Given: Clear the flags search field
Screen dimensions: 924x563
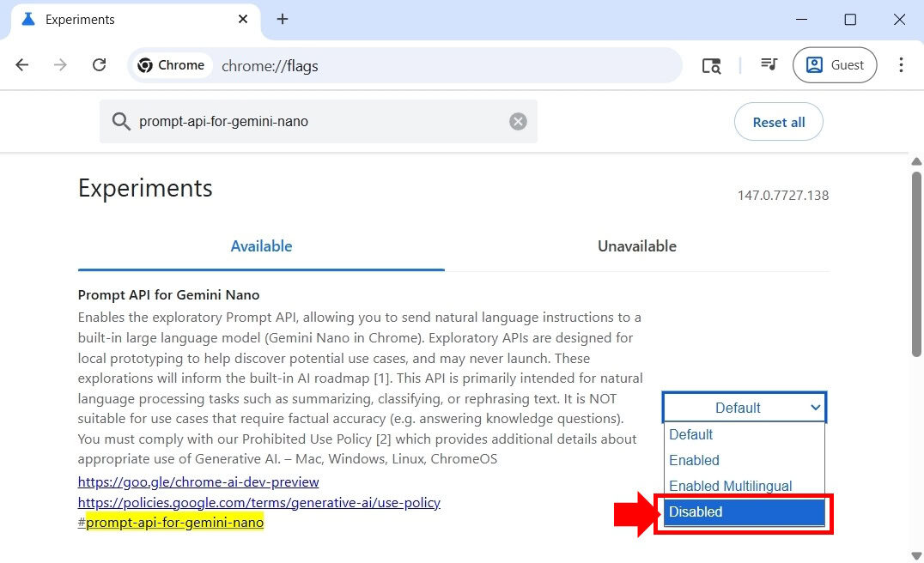Looking at the screenshot, I should click(518, 121).
